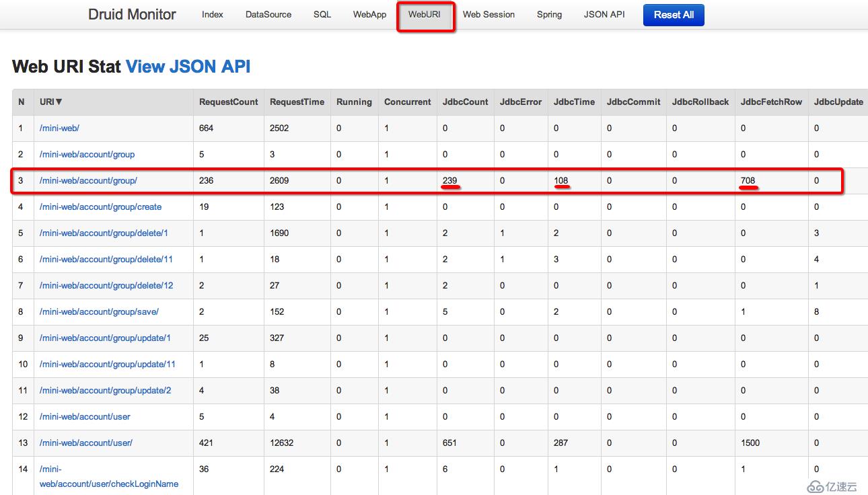Sort by RequestCount column header
Image resolution: width=868 pixels, height=495 pixels.
click(229, 102)
